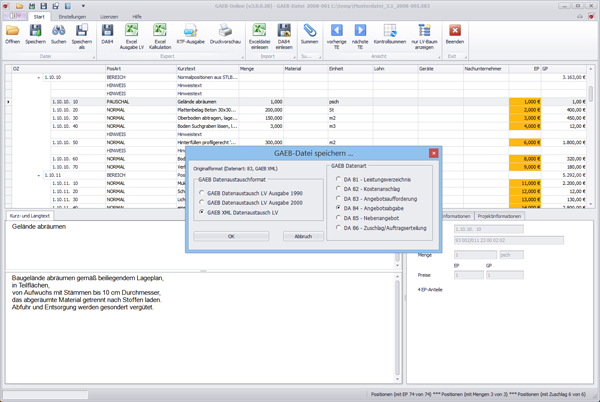Image resolution: width=600 pixels, height=402 pixels.
Task: Choose DA 81 - Leistungsverzeichnis
Action: coord(338,179)
